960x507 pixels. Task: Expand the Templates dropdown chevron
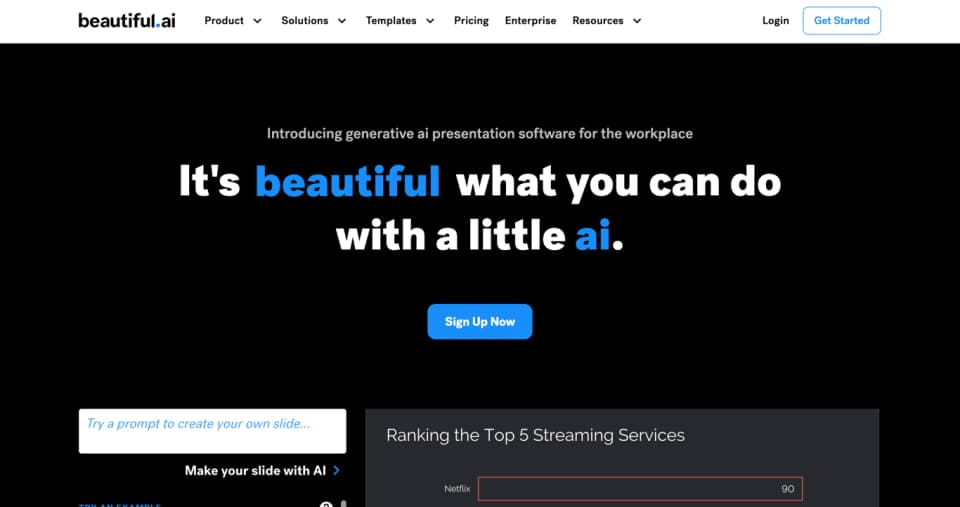click(430, 21)
